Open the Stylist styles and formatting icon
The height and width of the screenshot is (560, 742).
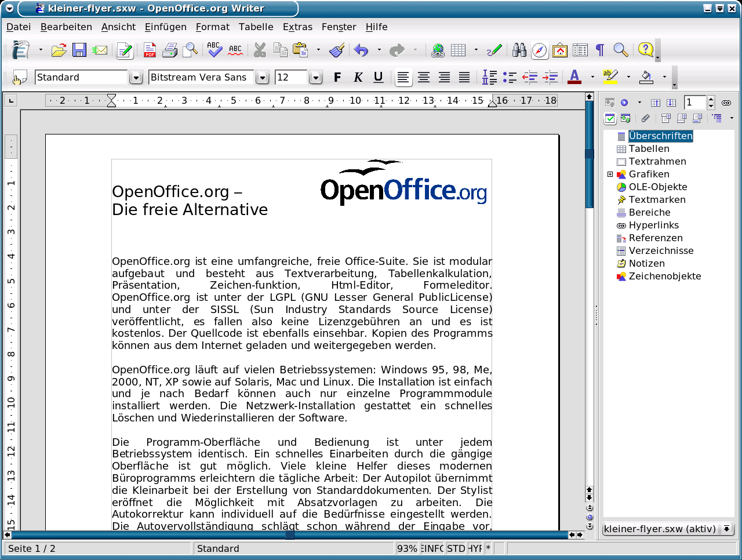click(x=20, y=78)
